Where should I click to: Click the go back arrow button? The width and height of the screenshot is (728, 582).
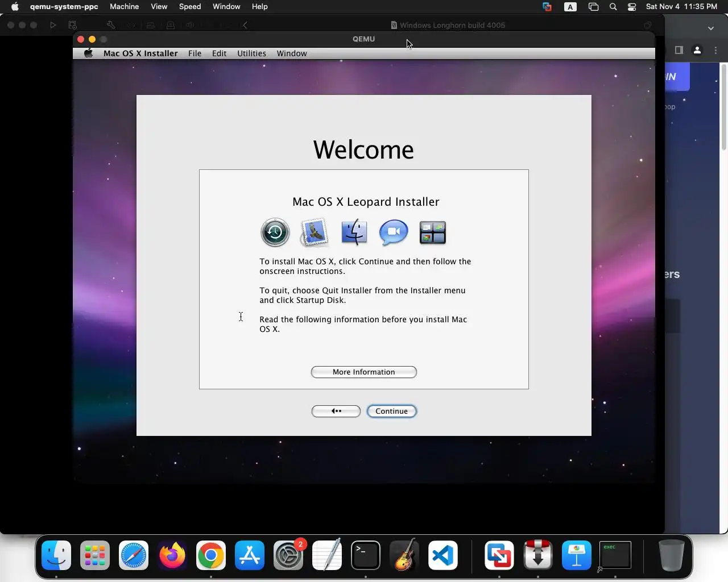coord(336,411)
